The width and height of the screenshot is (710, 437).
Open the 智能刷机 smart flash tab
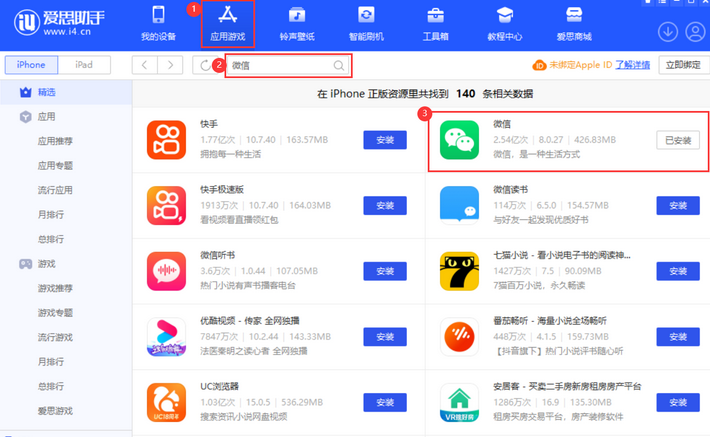[366, 24]
